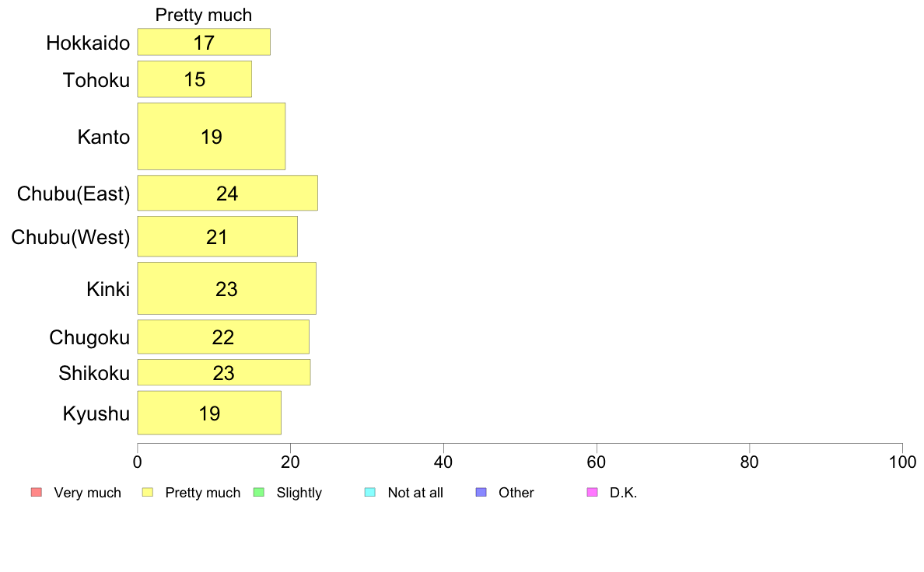Select the Chubu(West) bar
This screenshot has height=572, width=924.
[217, 237]
